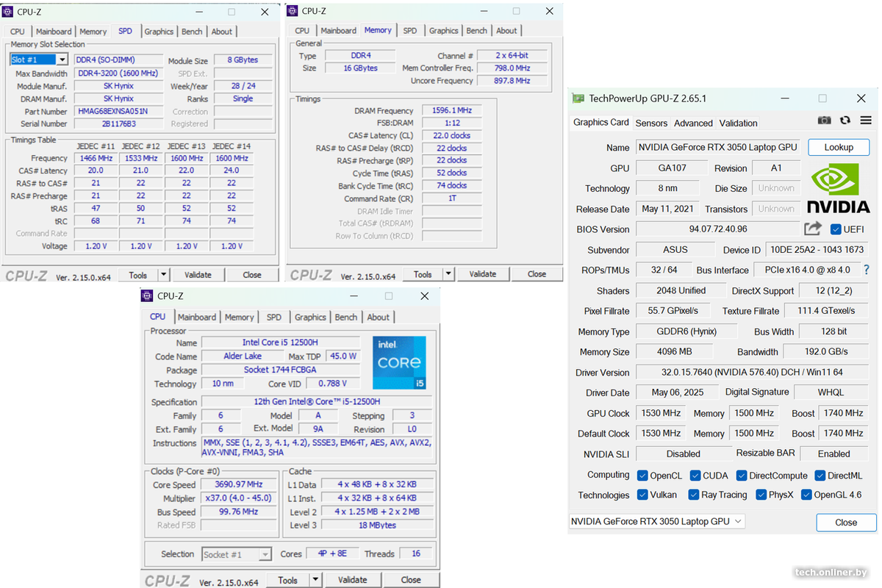The image size is (882, 588).
Task: Switch to CPU tab in Memory window
Action: pos(302,31)
